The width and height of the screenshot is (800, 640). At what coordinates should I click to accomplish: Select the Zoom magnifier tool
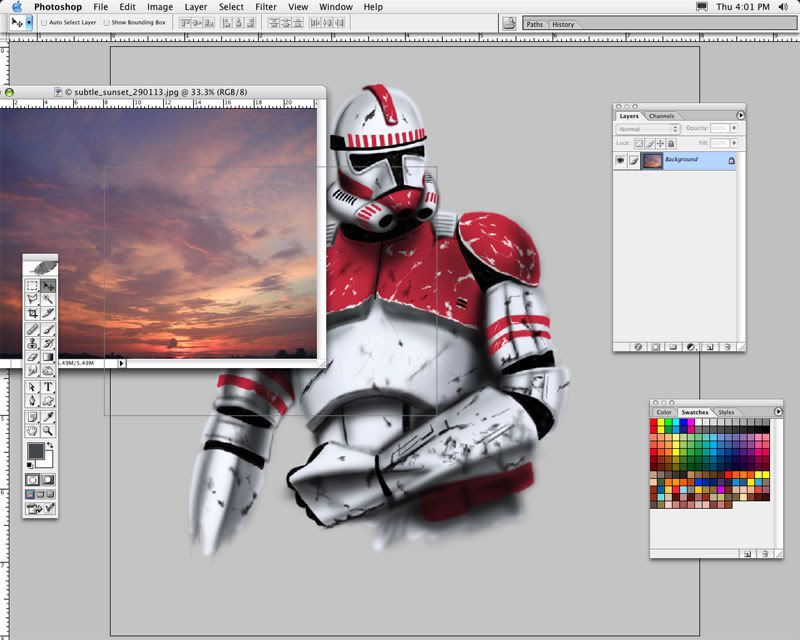pyautogui.click(x=48, y=431)
